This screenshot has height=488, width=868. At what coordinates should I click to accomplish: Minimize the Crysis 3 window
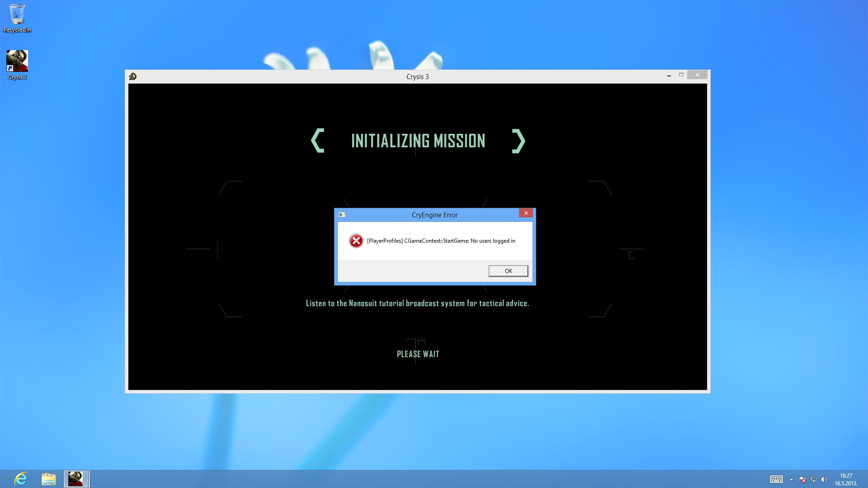pyautogui.click(x=669, y=75)
